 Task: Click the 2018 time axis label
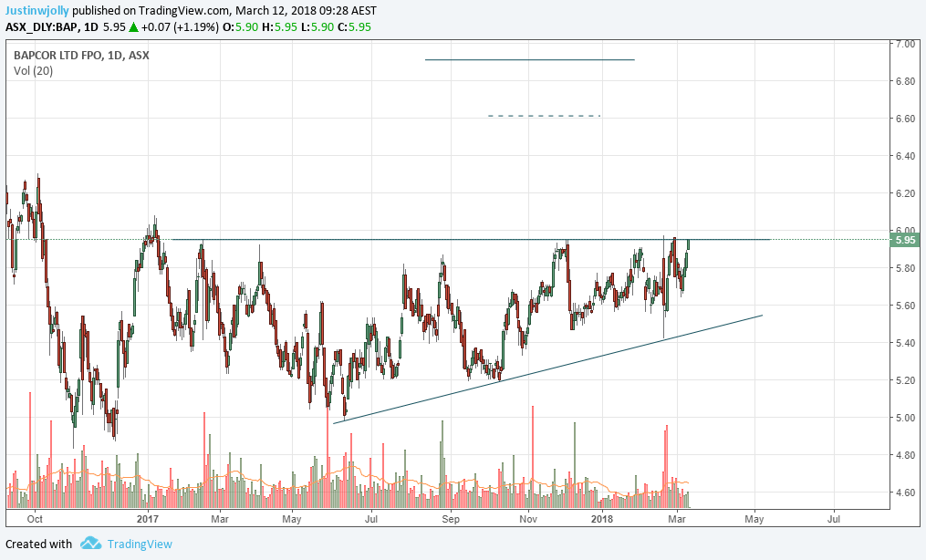click(x=602, y=519)
